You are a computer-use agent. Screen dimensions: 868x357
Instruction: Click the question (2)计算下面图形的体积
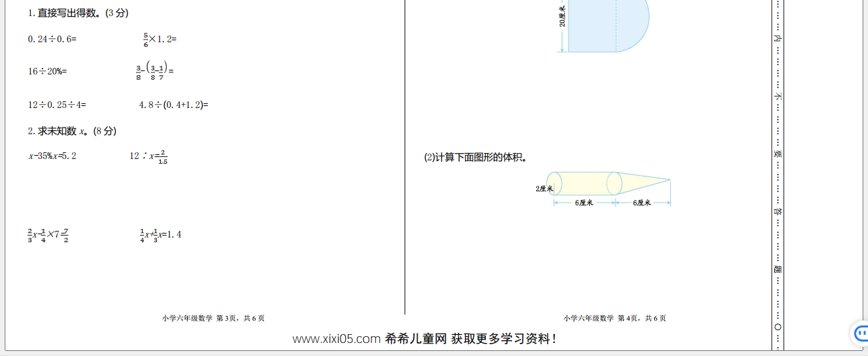pos(475,158)
